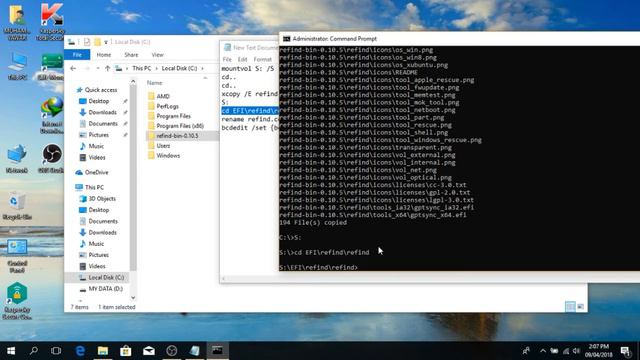This screenshot has height=360, width=640.
Task: Sort files by the Name column header
Action: (155, 83)
